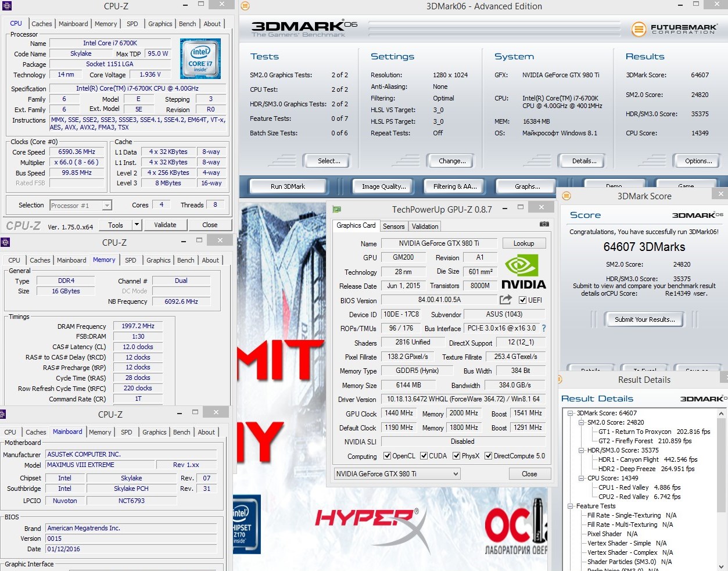
Task: Toggle the OpenCL checkbox
Action: tap(387, 456)
